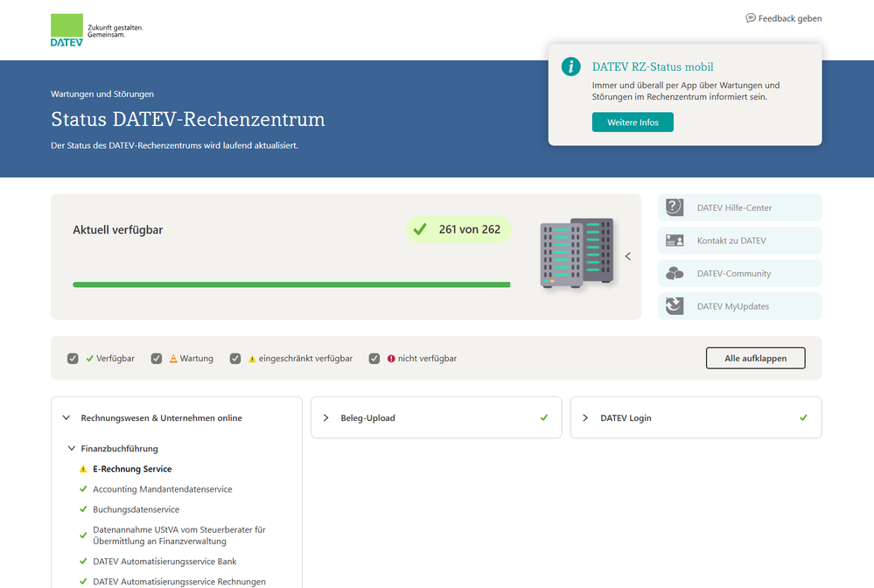
Task: Click the green checkmark in 261 von 262 badge
Action: (x=420, y=229)
